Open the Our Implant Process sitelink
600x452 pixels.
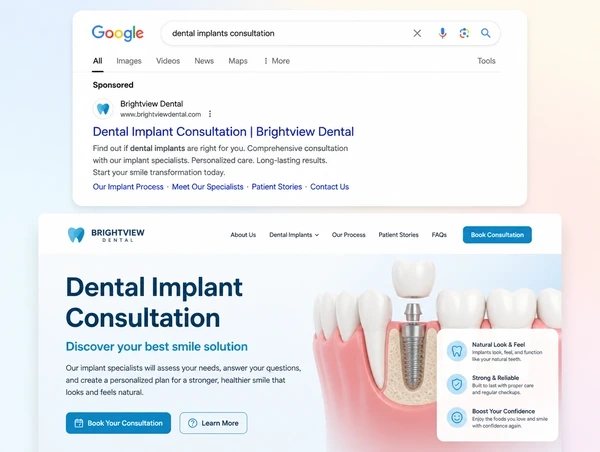coord(128,187)
